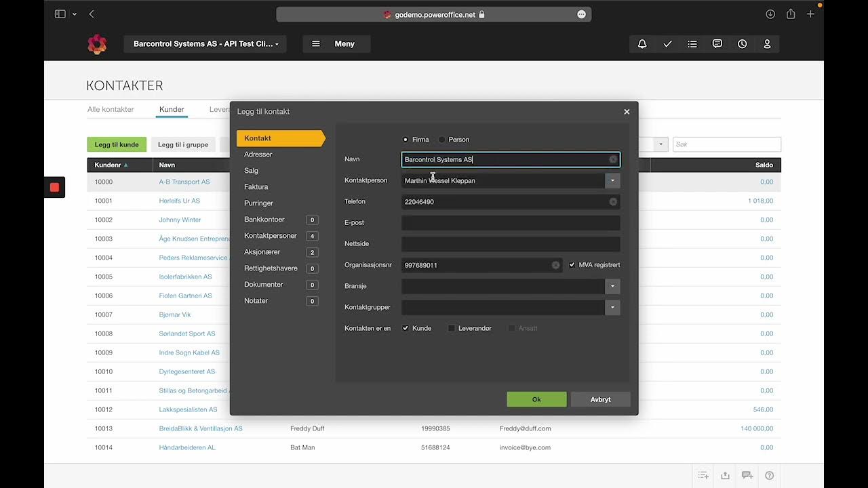
Task: Cancel with the Avbryt button
Action: click(601, 399)
